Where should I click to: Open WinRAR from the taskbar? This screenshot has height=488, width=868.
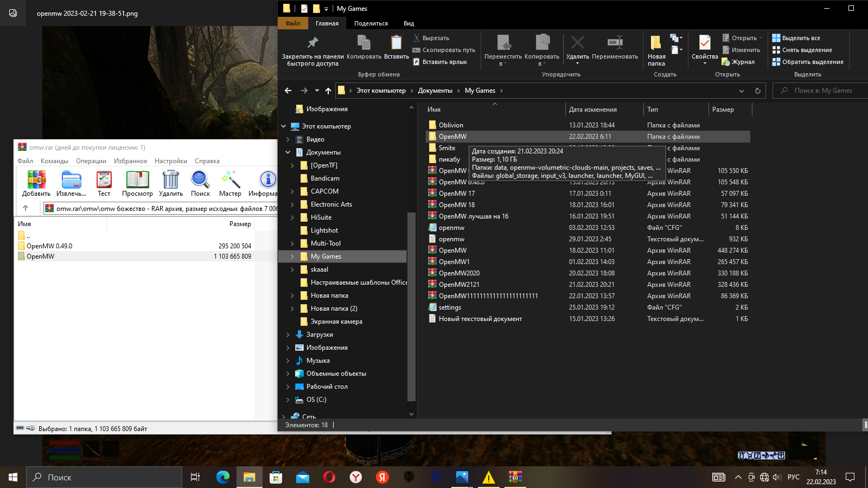[515, 477]
